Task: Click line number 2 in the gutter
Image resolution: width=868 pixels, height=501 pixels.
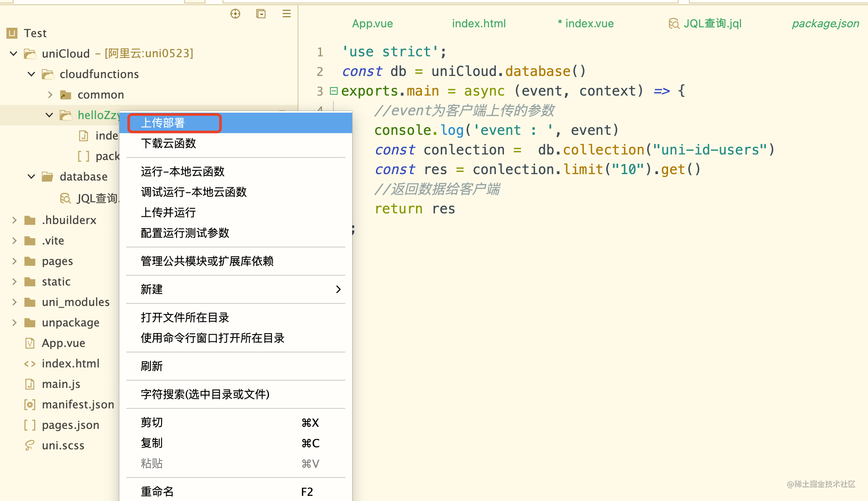Action: pyautogui.click(x=320, y=71)
